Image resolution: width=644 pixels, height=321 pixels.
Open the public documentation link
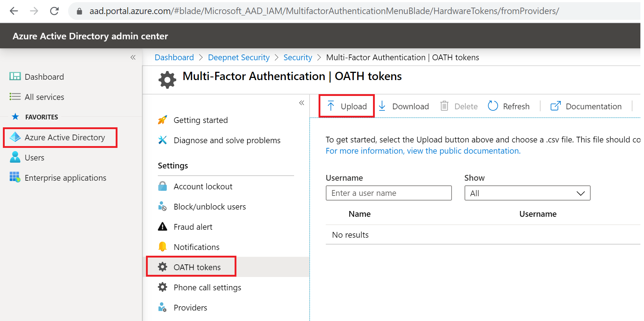coord(423,151)
